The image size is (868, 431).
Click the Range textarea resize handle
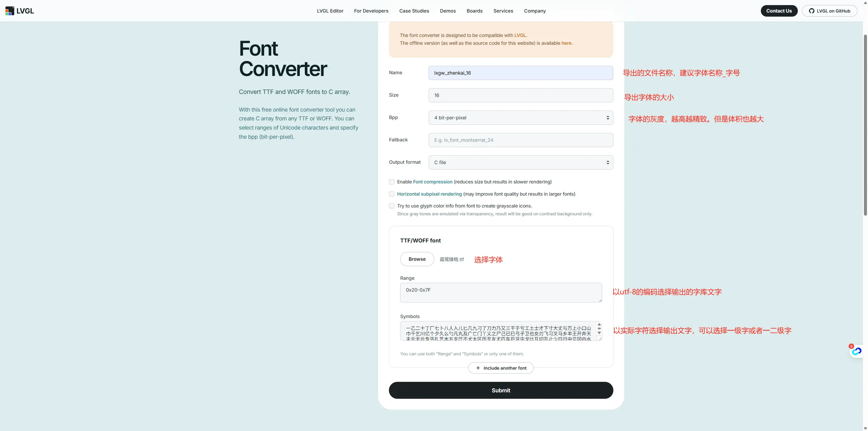coord(600,300)
